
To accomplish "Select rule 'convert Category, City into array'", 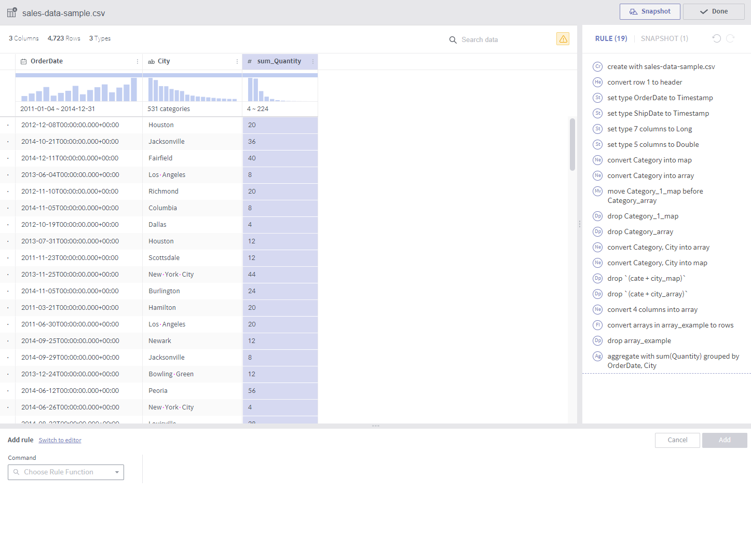I will 658,247.
